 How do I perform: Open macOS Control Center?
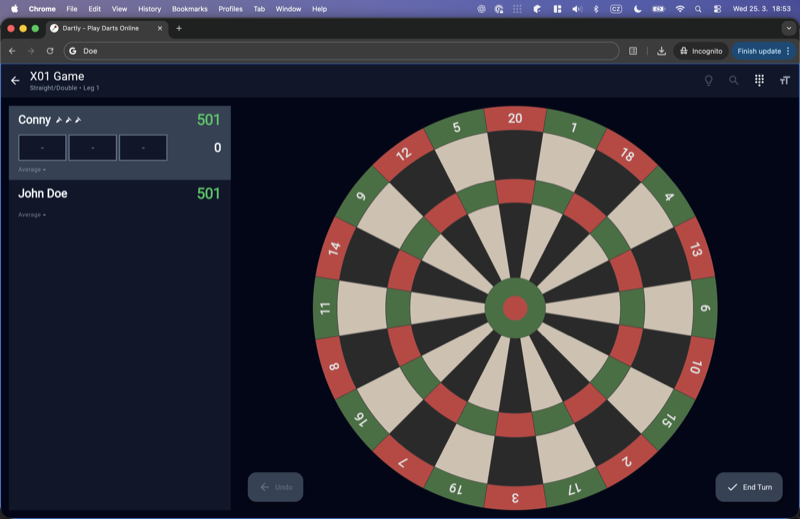[x=717, y=9]
